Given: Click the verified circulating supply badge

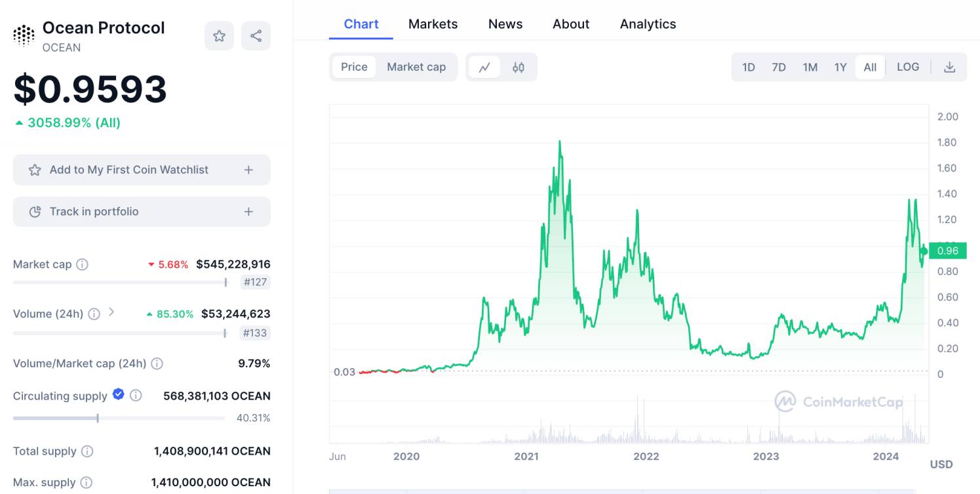Looking at the screenshot, I should click(118, 394).
